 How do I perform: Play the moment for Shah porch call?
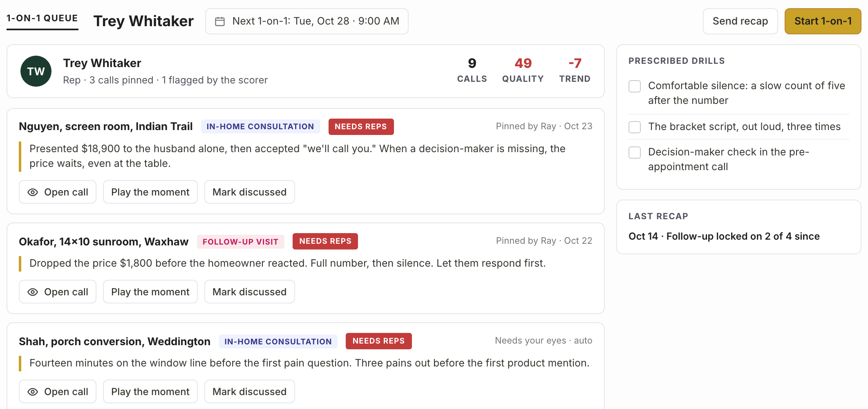coord(150,391)
